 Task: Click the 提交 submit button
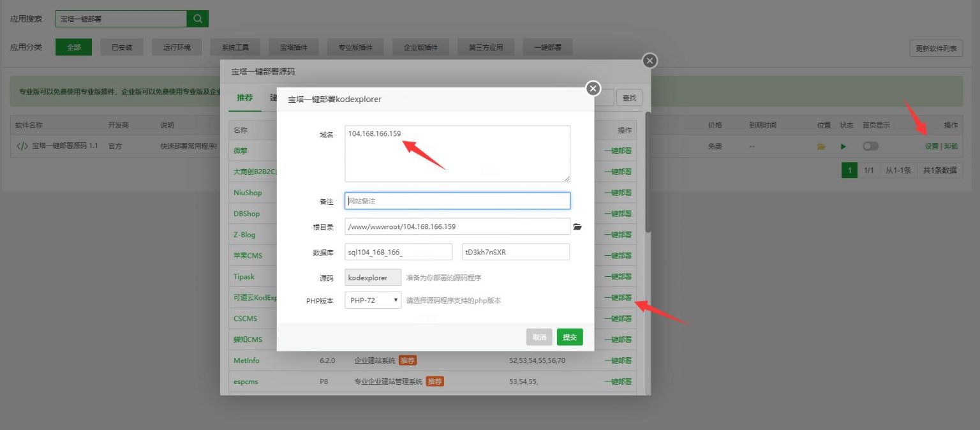click(570, 337)
